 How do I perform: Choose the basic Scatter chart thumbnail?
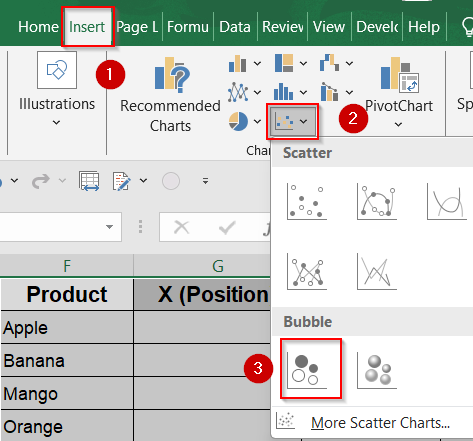[x=307, y=202]
